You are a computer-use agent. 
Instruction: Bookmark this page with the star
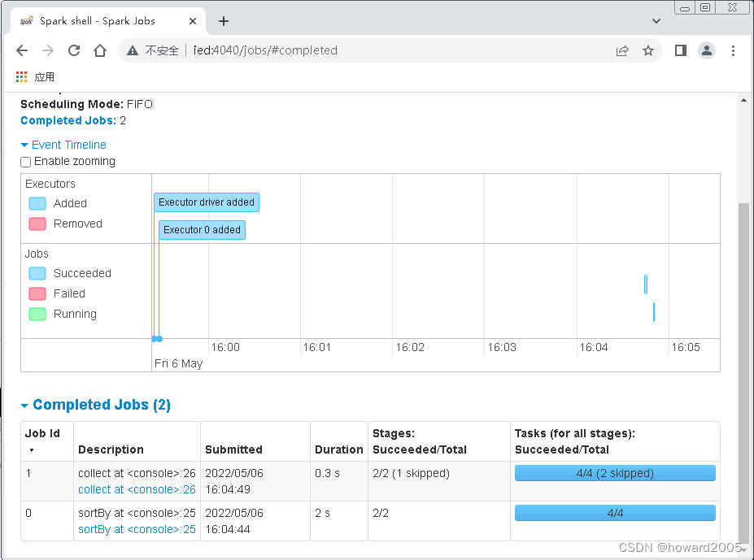[648, 50]
